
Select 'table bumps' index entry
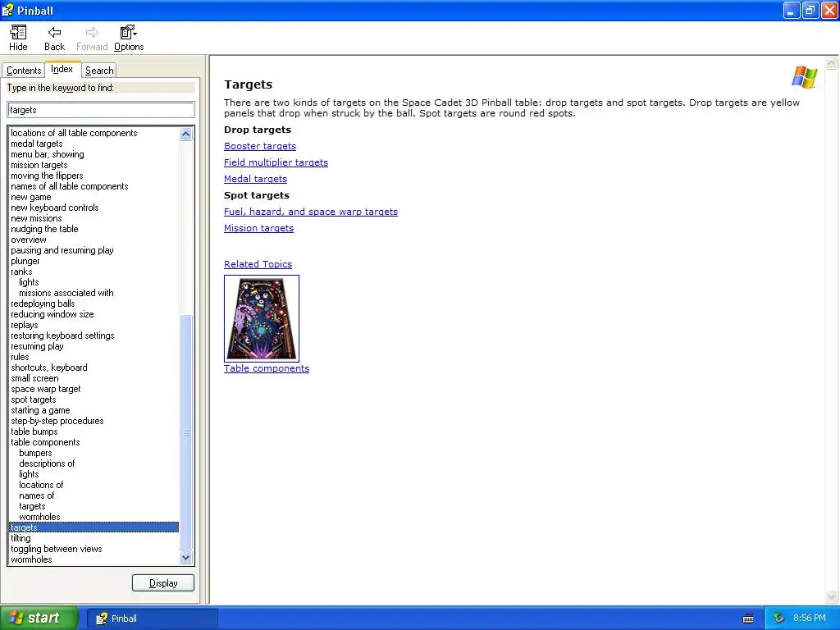(34, 431)
